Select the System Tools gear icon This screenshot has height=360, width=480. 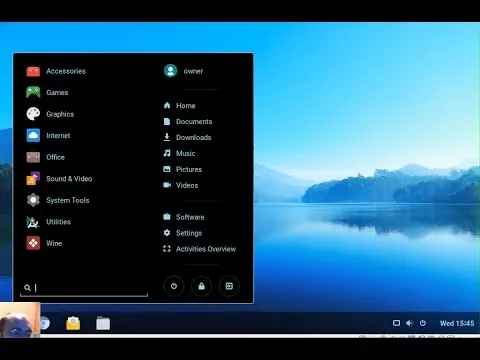pyautogui.click(x=33, y=200)
